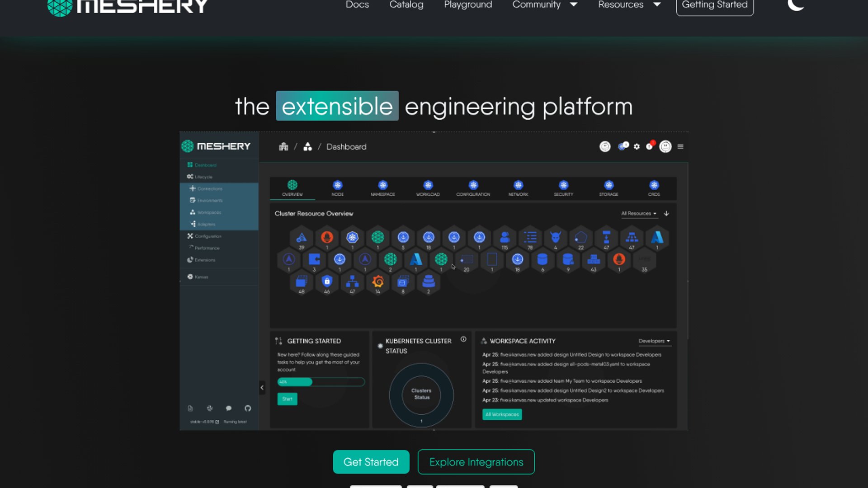Image resolution: width=868 pixels, height=488 pixels.
Task: Open notifications bell with red badge
Action: (650, 145)
